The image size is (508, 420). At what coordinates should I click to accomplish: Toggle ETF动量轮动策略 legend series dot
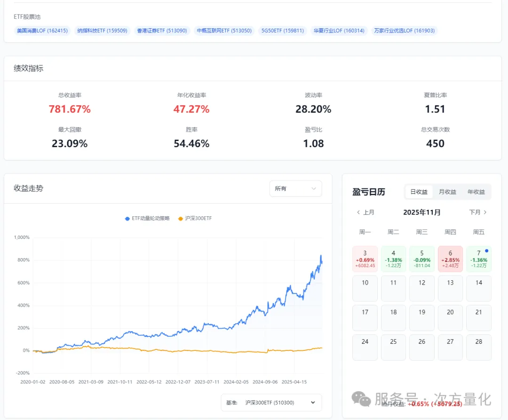(x=127, y=219)
